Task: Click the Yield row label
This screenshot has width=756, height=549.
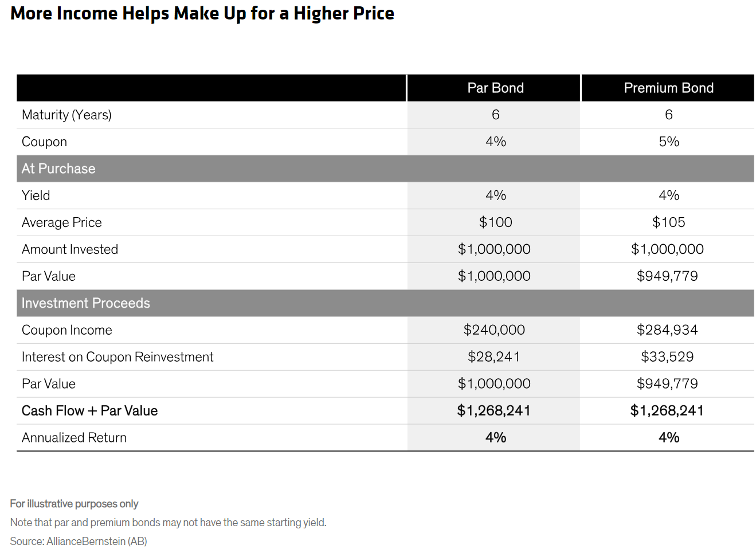Action: (x=36, y=195)
